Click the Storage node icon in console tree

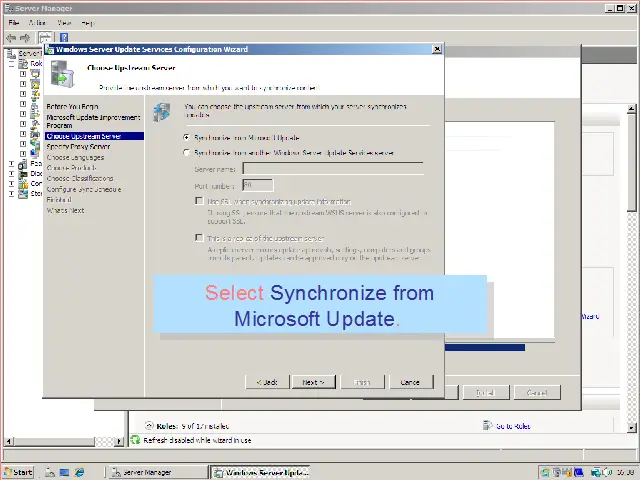click(x=23, y=193)
